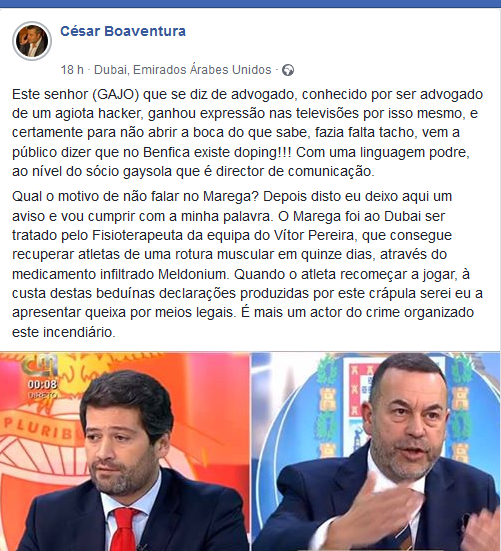This screenshot has width=501, height=551.
Task: Click the public globe privacy icon
Action: [x=288, y=70]
